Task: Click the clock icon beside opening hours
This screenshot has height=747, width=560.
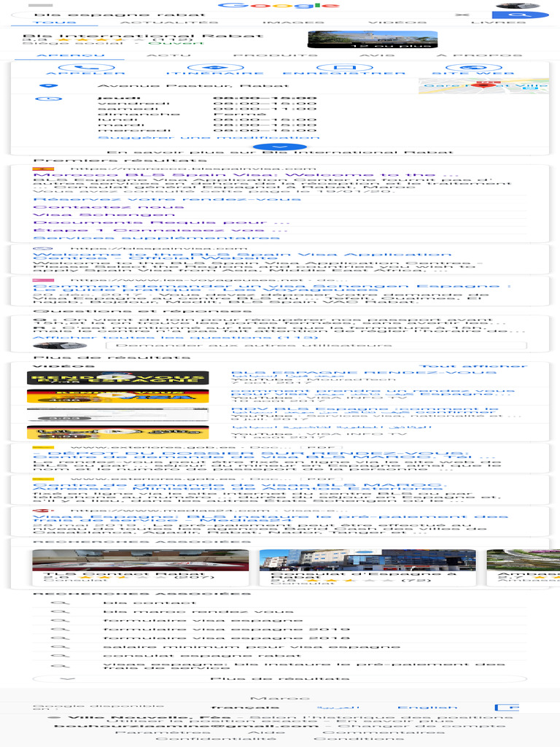Action: click(x=49, y=99)
